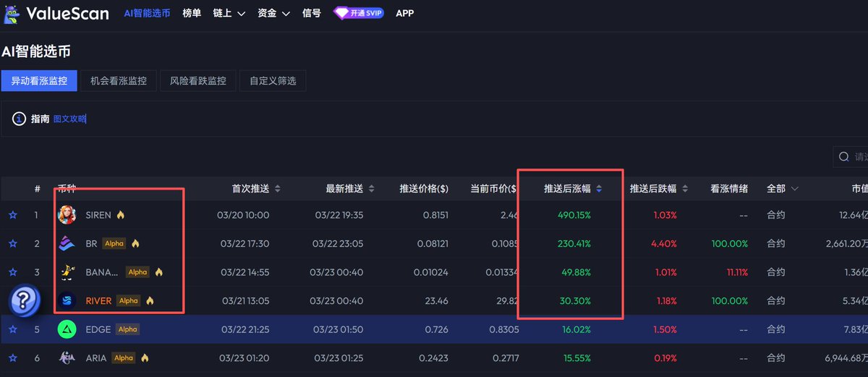The width and height of the screenshot is (868, 377).
Task: Select the 自定义筛选 tab
Action: coord(273,81)
